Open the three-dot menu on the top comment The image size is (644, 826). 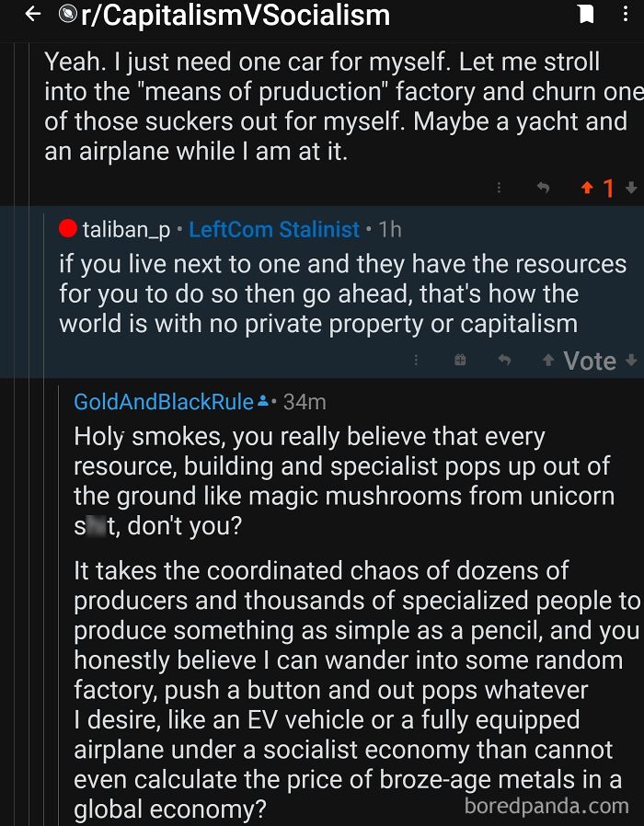[x=499, y=187]
